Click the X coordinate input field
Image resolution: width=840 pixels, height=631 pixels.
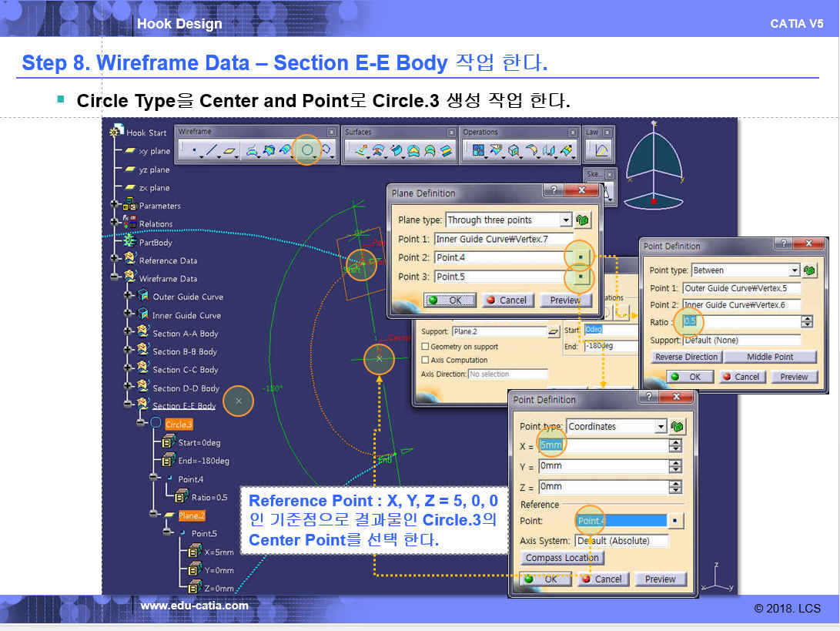click(x=601, y=446)
